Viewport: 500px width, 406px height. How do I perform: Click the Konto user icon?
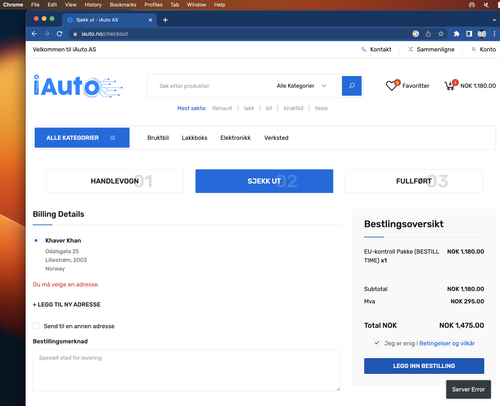[x=473, y=49]
